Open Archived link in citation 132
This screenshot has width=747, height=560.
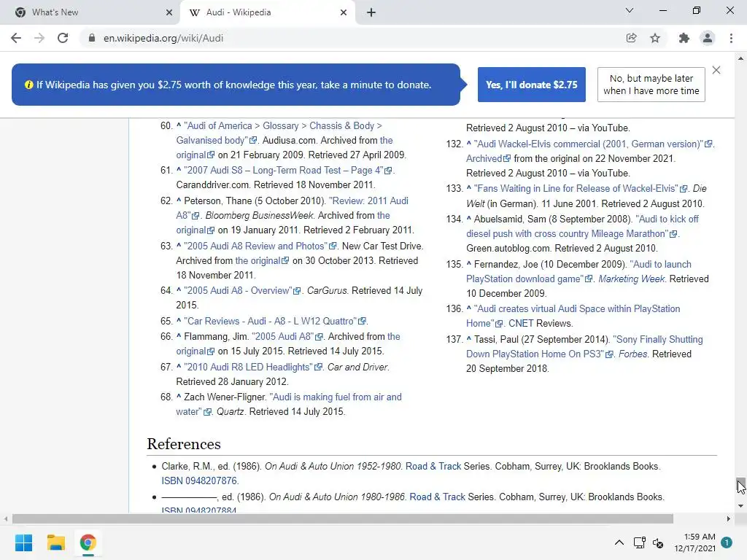tap(488, 158)
